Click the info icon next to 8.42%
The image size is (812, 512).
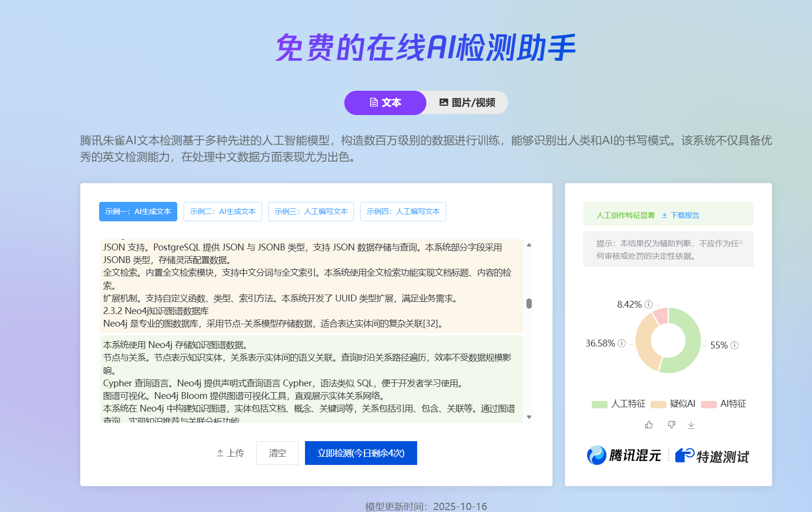[x=647, y=304]
